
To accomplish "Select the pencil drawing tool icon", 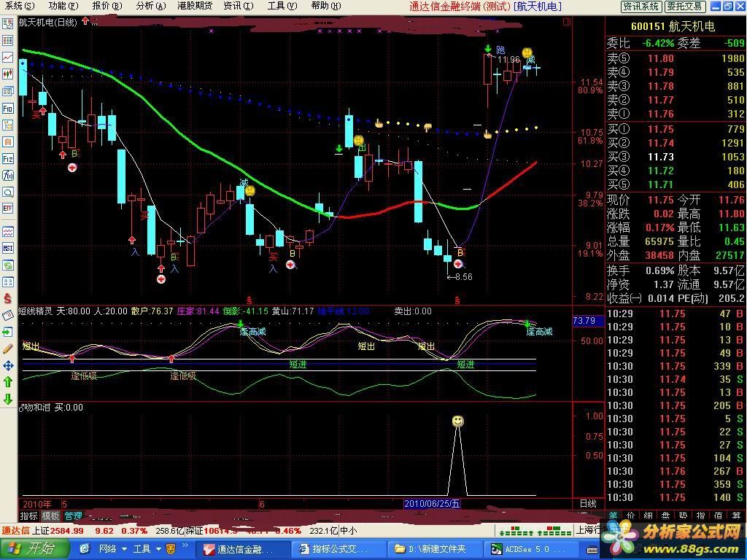I will 7,349.
